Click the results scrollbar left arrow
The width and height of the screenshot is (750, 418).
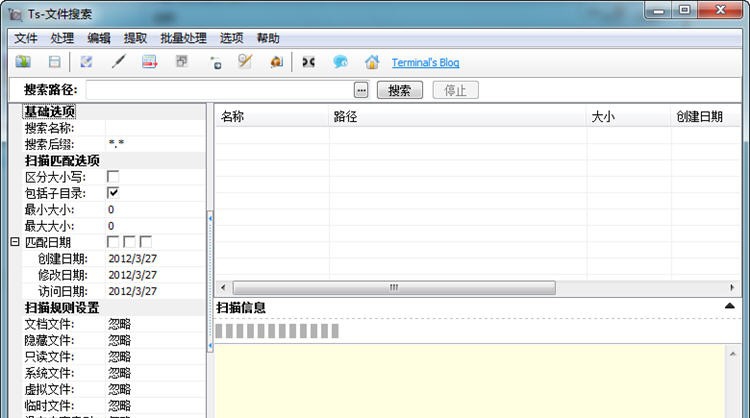pos(223,287)
